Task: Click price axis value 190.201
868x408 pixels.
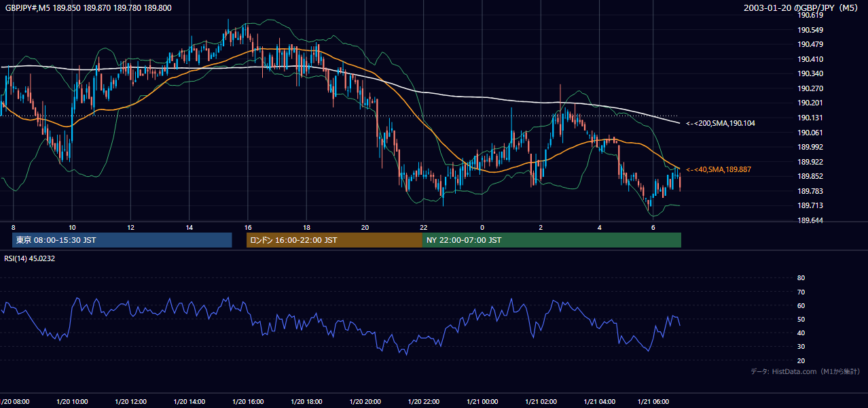Action: (x=811, y=103)
